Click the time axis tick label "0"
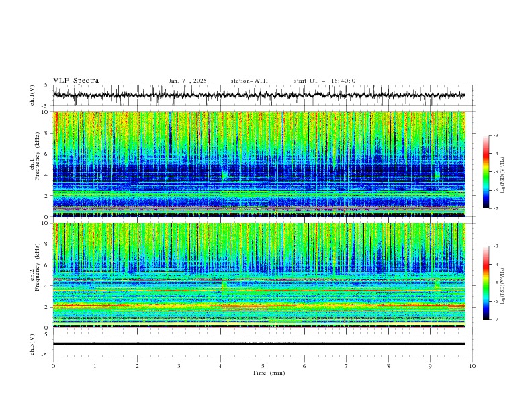 tap(53, 366)
